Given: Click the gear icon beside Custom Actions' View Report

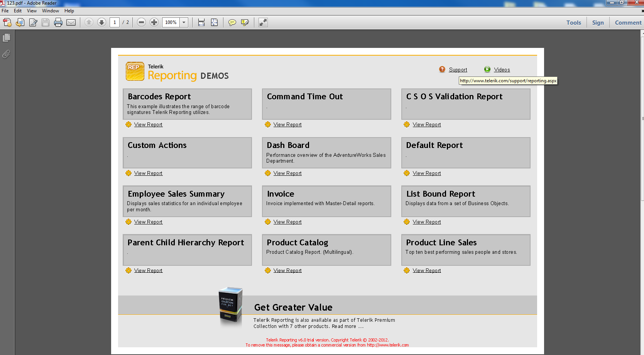Looking at the screenshot, I should (128, 173).
